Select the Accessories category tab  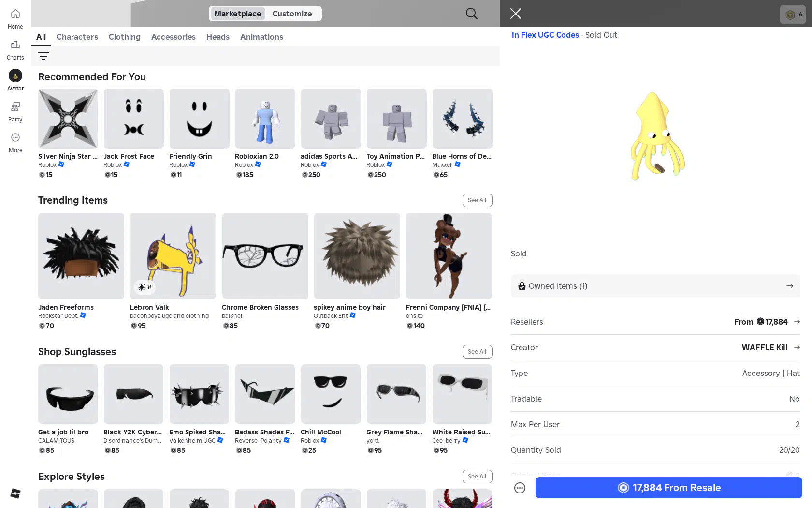click(x=174, y=37)
